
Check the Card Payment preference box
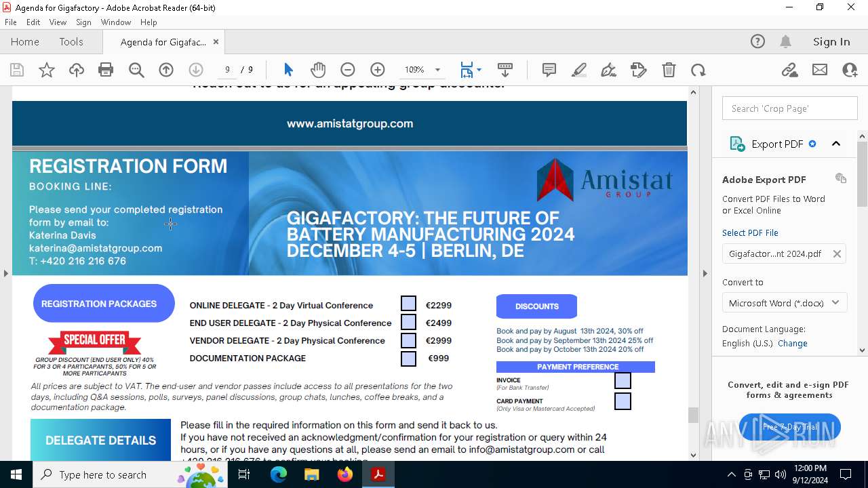pyautogui.click(x=623, y=401)
